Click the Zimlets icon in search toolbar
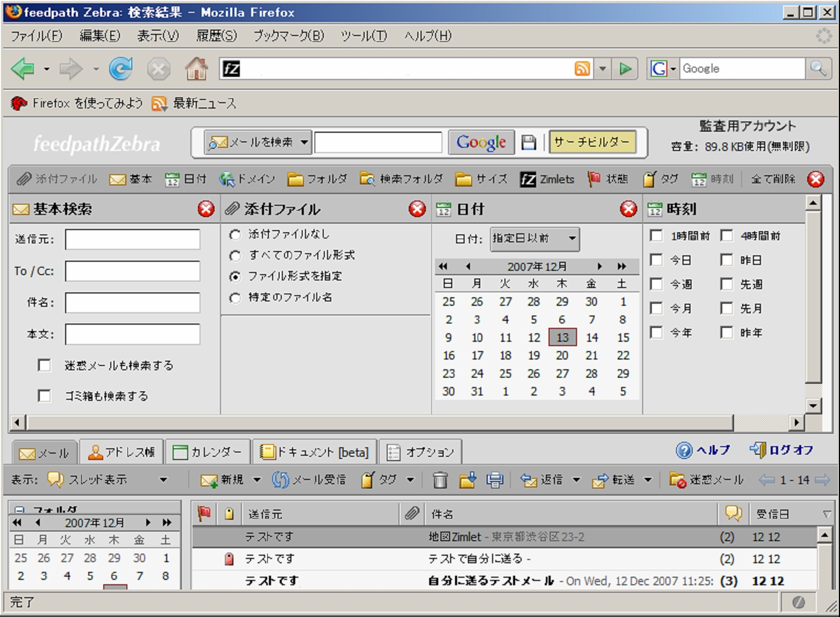840x617 pixels. (528, 180)
